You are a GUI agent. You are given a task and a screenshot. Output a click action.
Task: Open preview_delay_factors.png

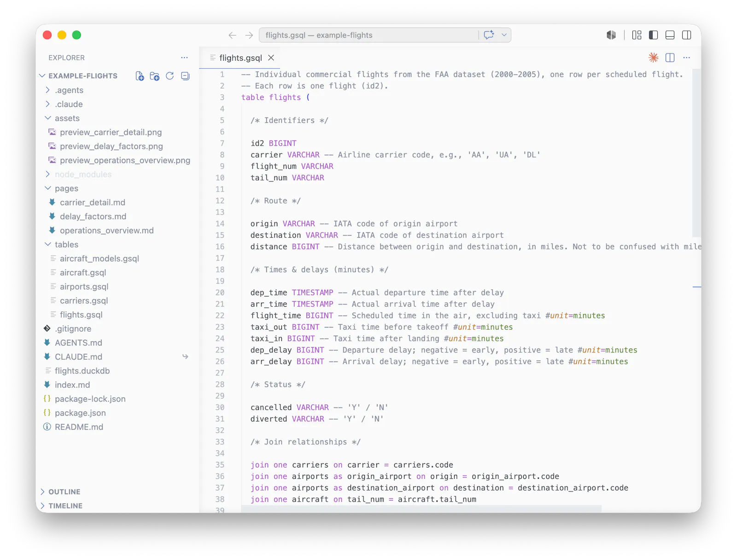point(111,146)
